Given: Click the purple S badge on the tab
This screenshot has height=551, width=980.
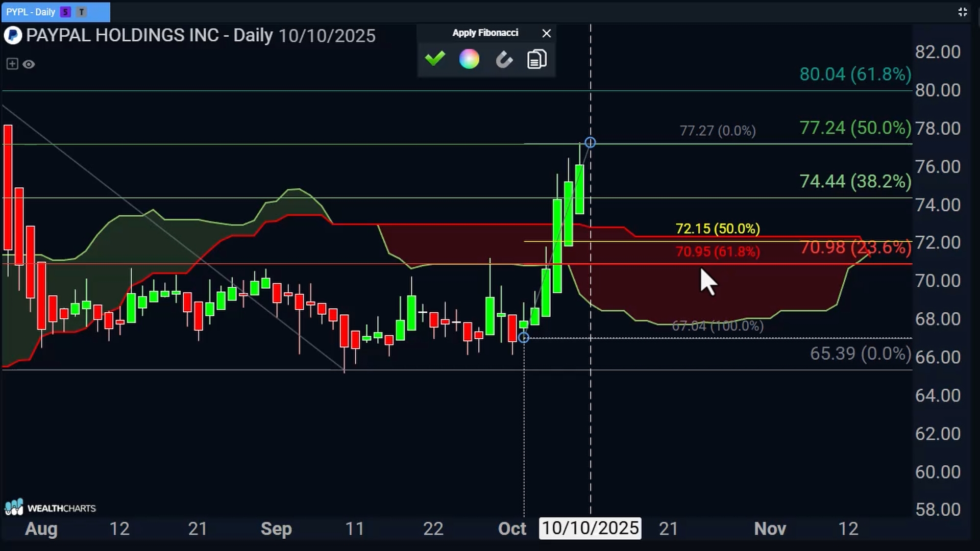Looking at the screenshot, I should 65,12.
